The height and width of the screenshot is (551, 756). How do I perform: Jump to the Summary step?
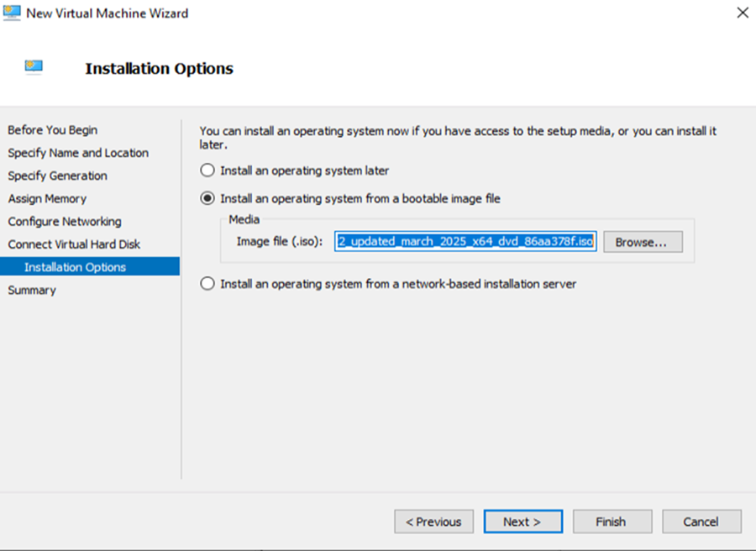(32, 290)
